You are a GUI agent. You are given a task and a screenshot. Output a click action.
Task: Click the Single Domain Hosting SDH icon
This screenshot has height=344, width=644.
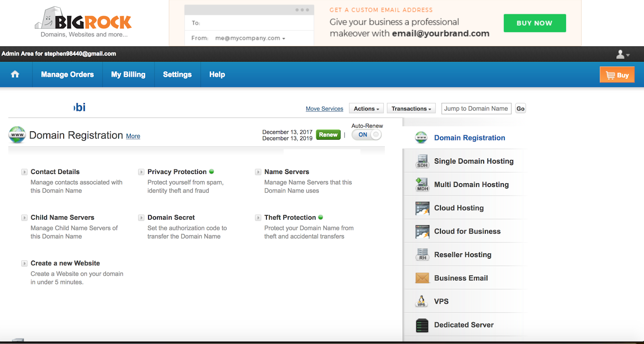(422, 161)
